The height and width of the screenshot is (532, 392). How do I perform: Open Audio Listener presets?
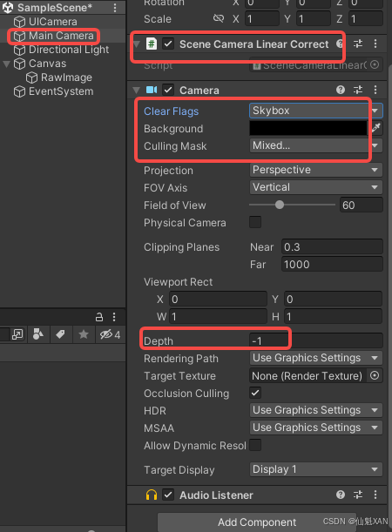[x=358, y=495]
